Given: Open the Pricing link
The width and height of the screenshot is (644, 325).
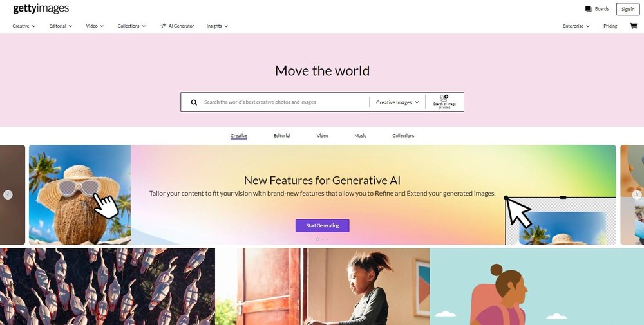Looking at the screenshot, I should click(611, 26).
